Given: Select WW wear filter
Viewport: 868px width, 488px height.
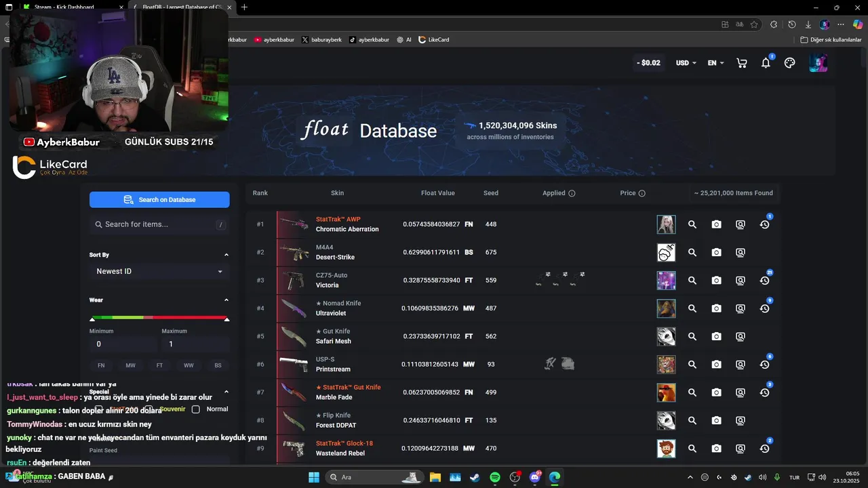Looking at the screenshot, I should pos(189,365).
